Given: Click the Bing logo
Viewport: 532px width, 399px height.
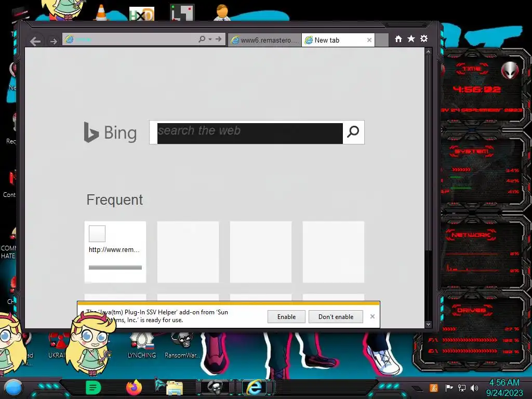Looking at the screenshot, I should pos(110,132).
